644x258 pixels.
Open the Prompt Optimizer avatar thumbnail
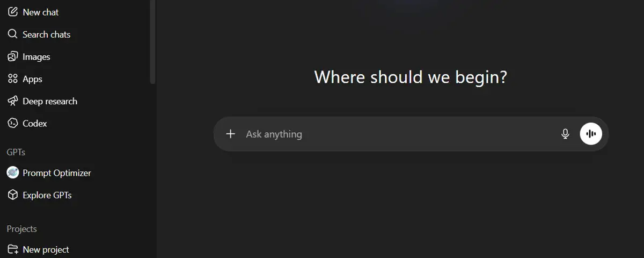point(12,173)
